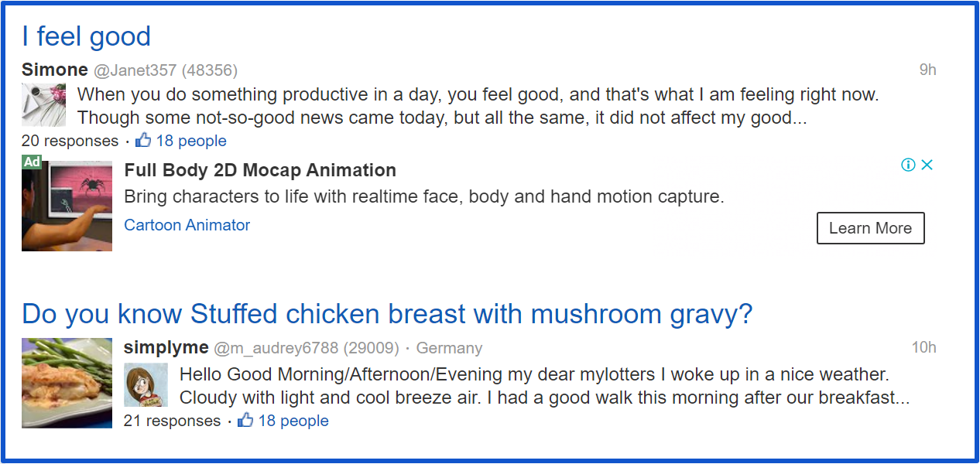Click the thumbs-up icon on Simone's post

(x=143, y=140)
